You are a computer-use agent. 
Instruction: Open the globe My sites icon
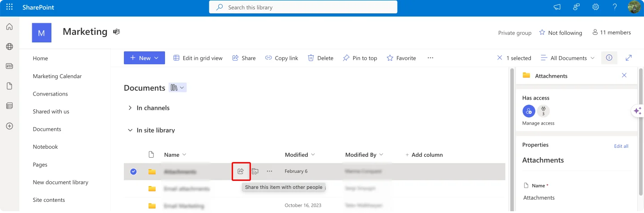pyautogui.click(x=9, y=46)
